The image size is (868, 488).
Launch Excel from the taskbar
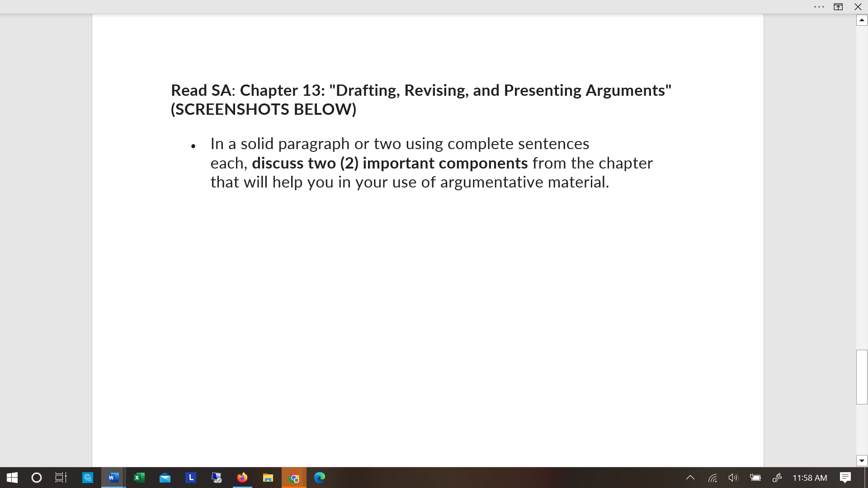click(139, 478)
